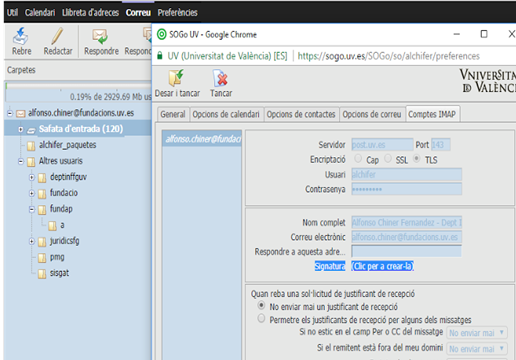Click the Tancar icon with red X
This screenshot has height=360, width=516.
[220, 79]
